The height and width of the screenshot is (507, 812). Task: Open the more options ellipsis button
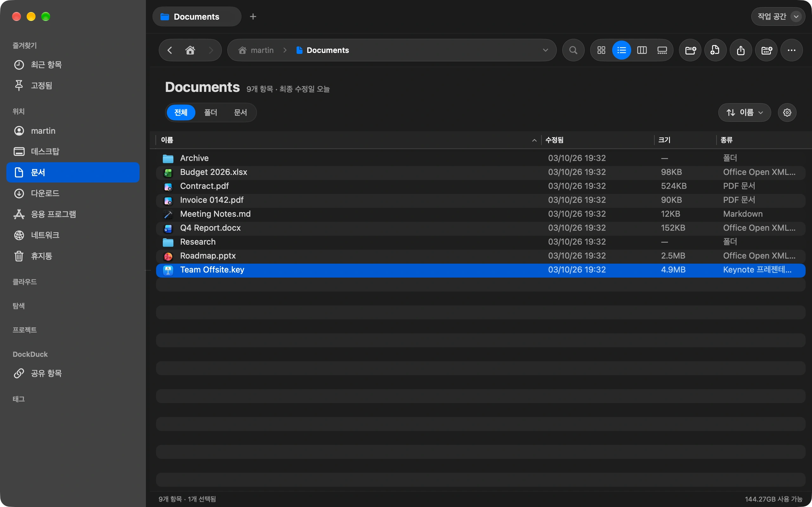point(791,50)
